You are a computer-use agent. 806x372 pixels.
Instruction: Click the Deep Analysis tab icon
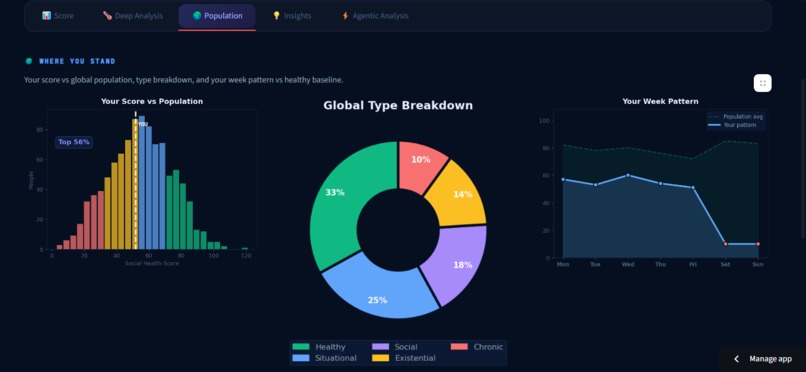107,16
